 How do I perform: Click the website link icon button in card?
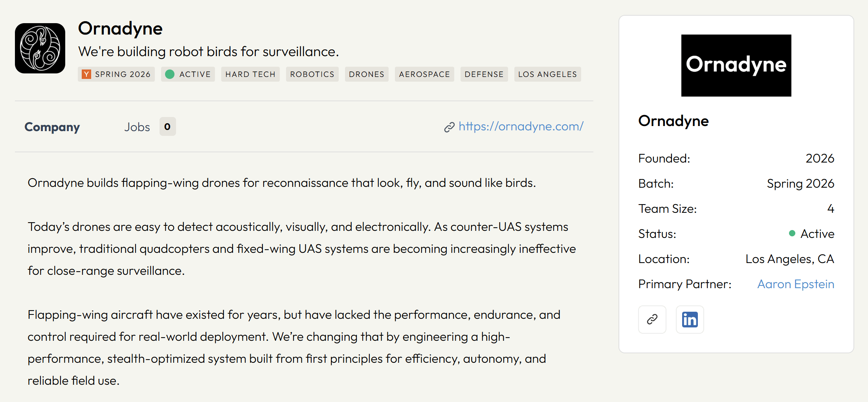point(652,320)
